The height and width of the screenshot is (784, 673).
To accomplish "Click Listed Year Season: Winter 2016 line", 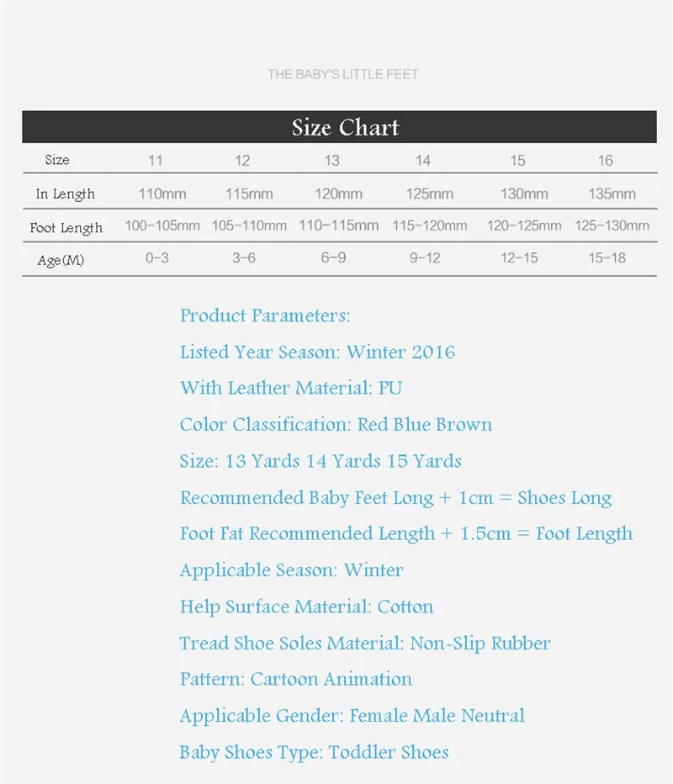I will [317, 352].
